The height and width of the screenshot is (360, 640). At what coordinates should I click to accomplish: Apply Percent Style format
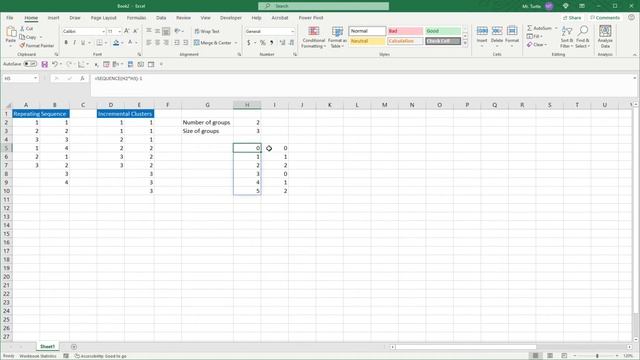pos(263,42)
